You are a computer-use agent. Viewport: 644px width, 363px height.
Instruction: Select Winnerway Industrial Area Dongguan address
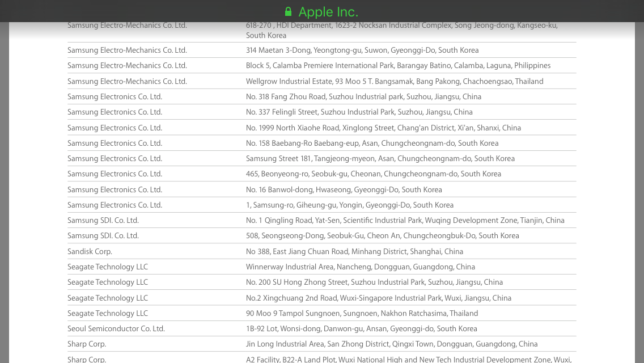click(x=361, y=267)
